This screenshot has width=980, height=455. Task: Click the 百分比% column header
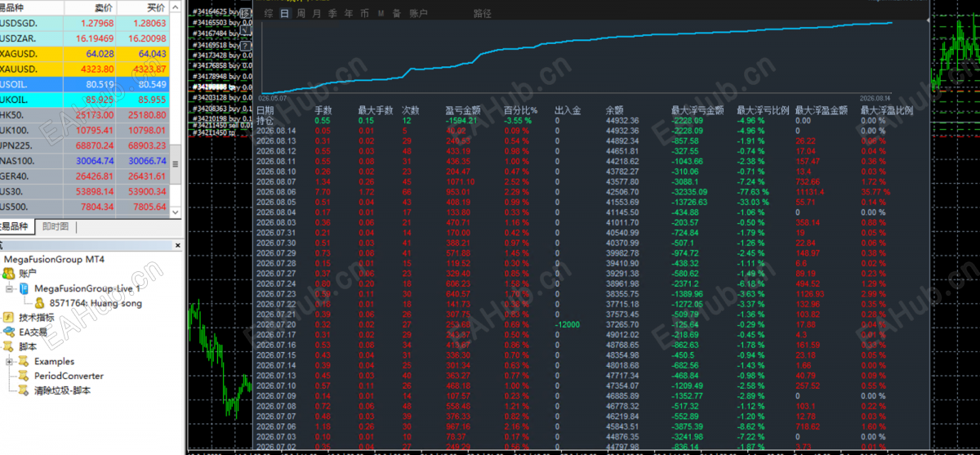click(520, 110)
